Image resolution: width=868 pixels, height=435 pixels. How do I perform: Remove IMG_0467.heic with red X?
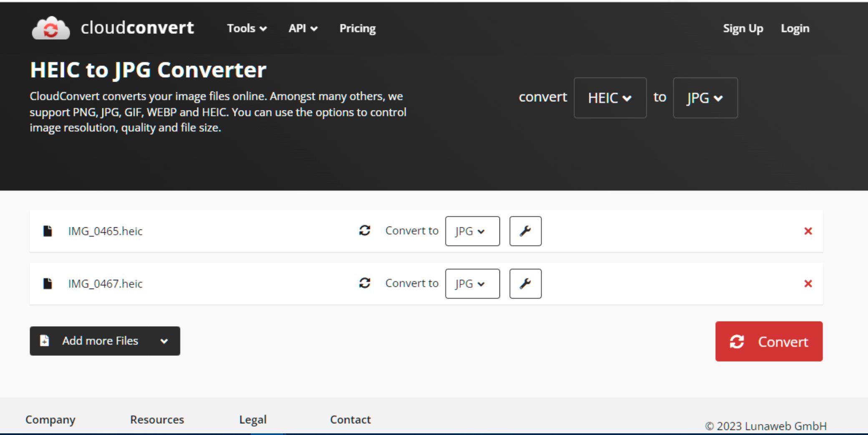(808, 284)
